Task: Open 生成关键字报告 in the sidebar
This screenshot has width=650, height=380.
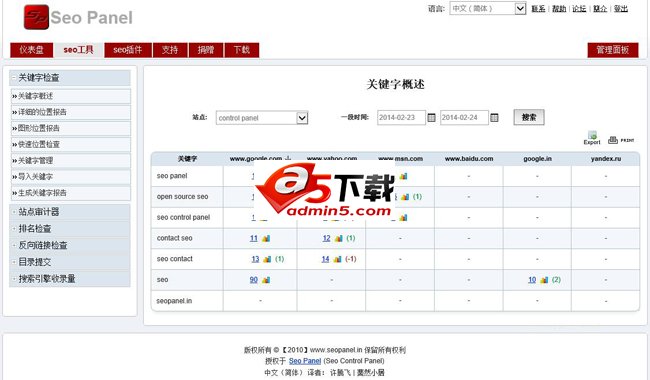Action: [x=70, y=193]
